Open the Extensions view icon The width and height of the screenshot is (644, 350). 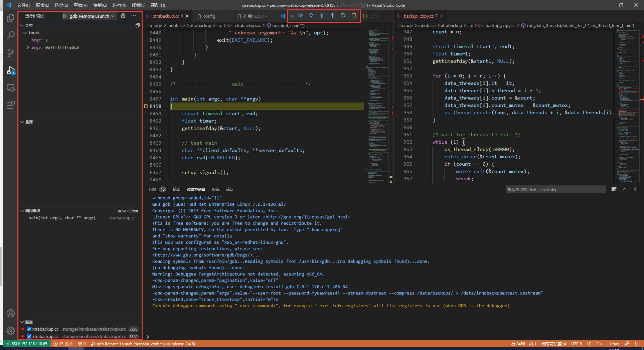[11, 105]
